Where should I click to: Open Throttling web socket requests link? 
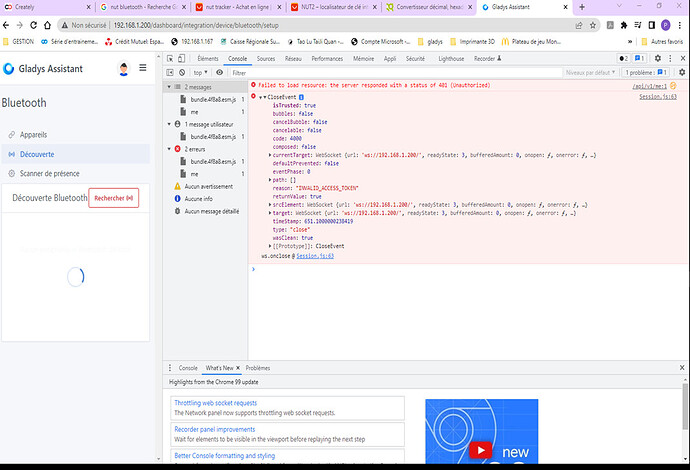click(x=216, y=403)
